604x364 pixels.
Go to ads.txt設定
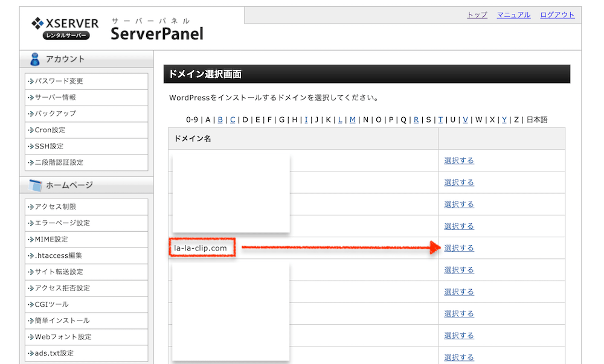coord(86,353)
